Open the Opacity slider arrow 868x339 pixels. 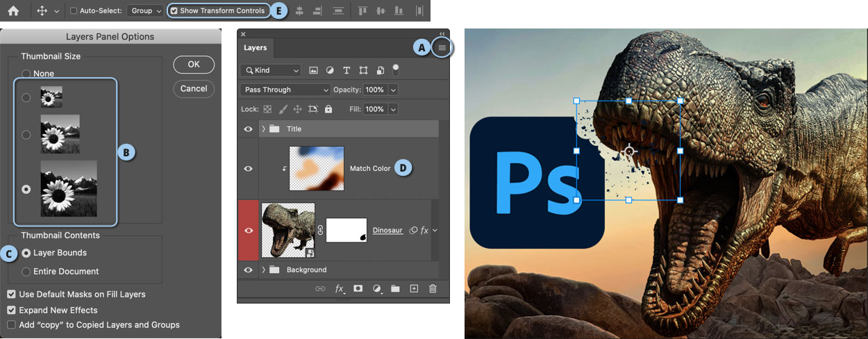[x=393, y=90]
